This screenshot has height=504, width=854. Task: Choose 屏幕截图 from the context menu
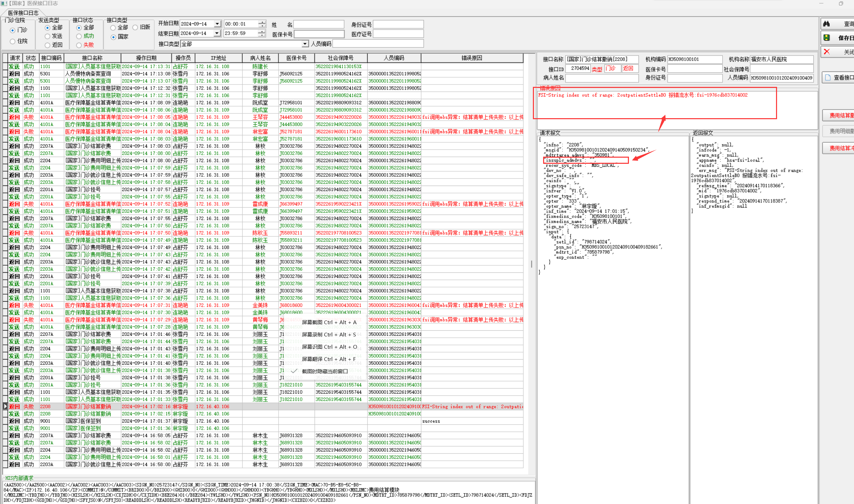pos(329,322)
